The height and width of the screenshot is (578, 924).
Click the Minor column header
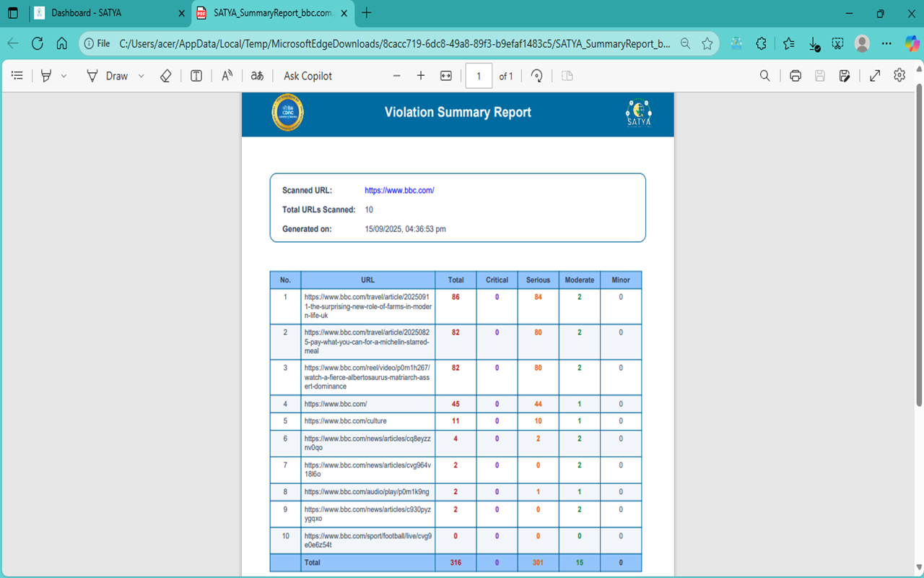tap(621, 280)
